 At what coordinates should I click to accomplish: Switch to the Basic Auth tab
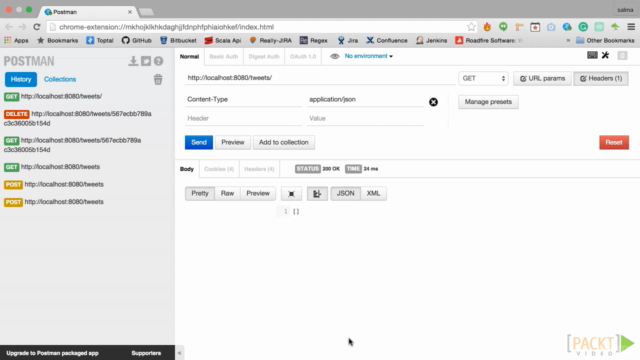tap(224, 56)
